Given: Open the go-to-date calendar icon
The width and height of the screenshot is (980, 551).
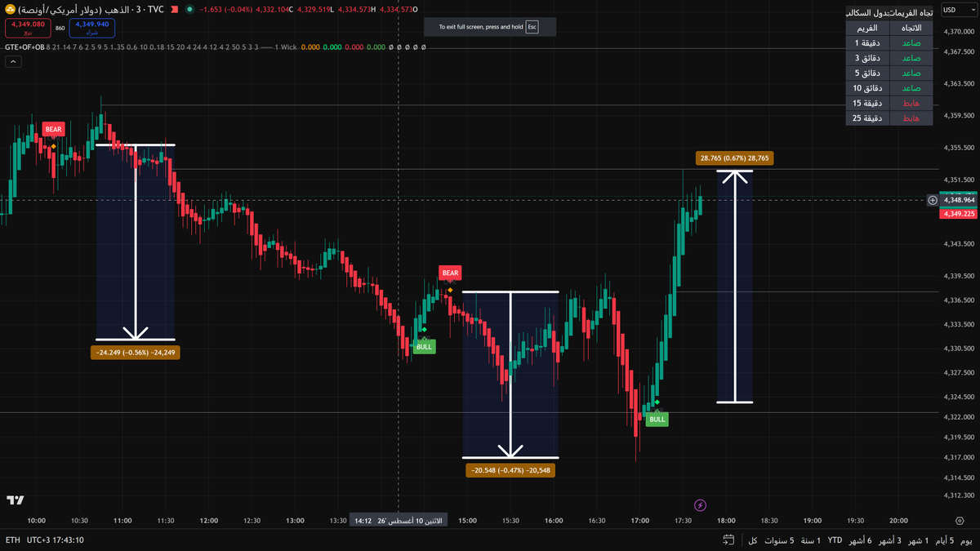Looking at the screenshot, I should [x=728, y=540].
